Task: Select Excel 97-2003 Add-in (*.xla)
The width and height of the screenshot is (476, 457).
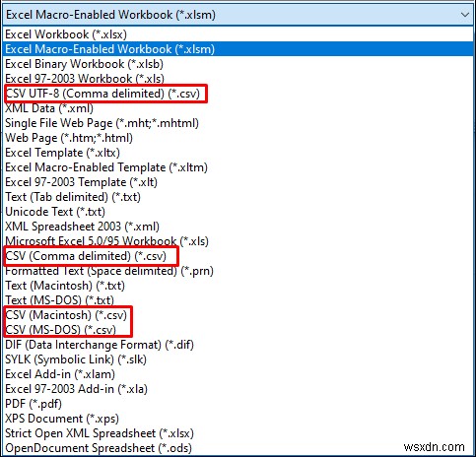Action: point(238,389)
